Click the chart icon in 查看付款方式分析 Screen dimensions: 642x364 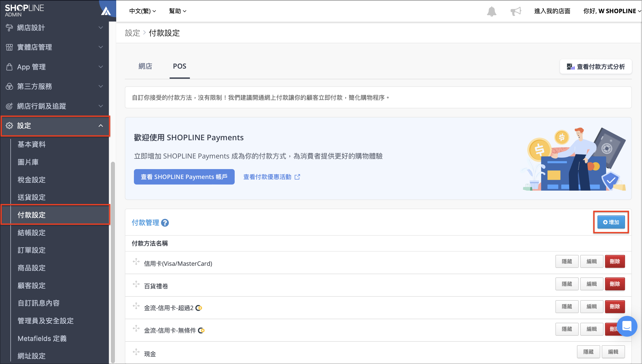571,67
